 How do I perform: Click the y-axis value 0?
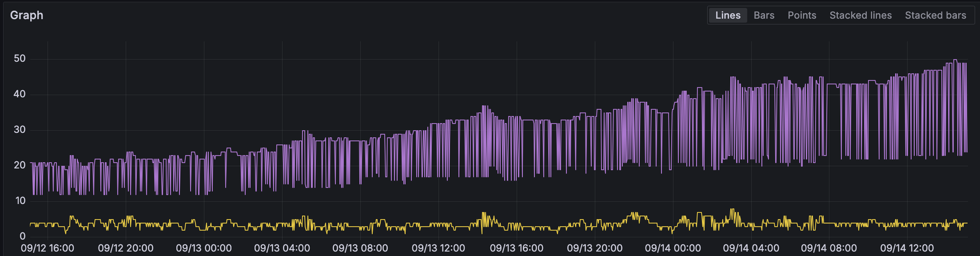tap(23, 236)
